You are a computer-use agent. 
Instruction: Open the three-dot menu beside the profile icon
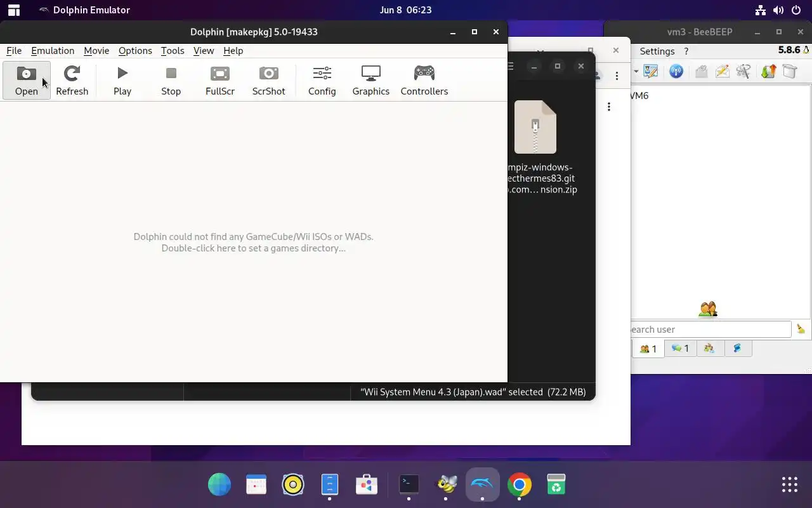617,76
